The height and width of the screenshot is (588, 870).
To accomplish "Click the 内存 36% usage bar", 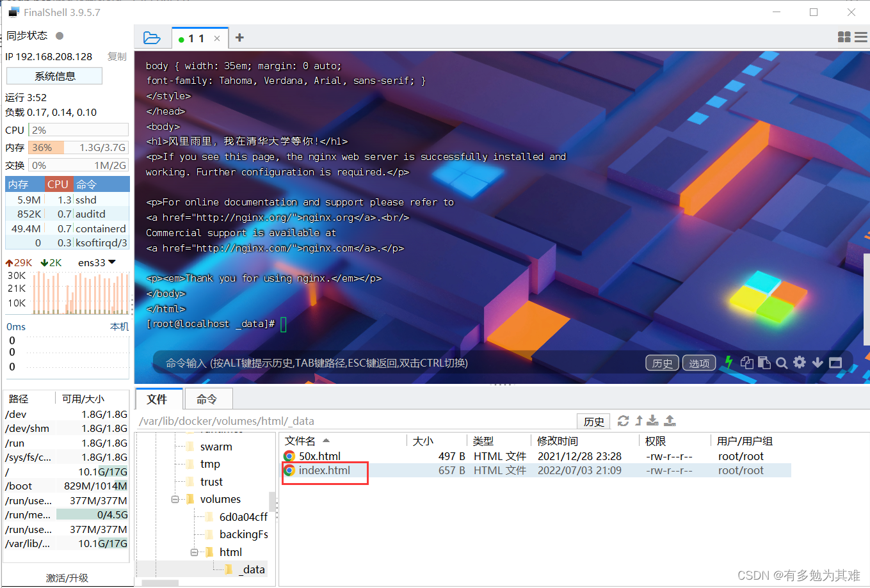I will pos(79,148).
